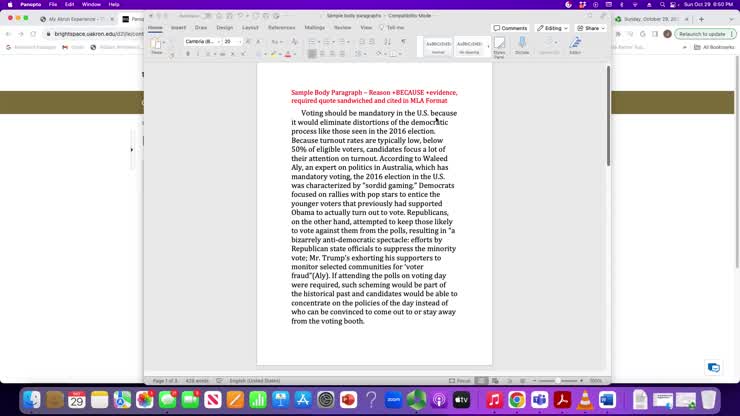The width and height of the screenshot is (740, 416).
Task: Expand the styles gallery arrow
Action: coord(488,46)
